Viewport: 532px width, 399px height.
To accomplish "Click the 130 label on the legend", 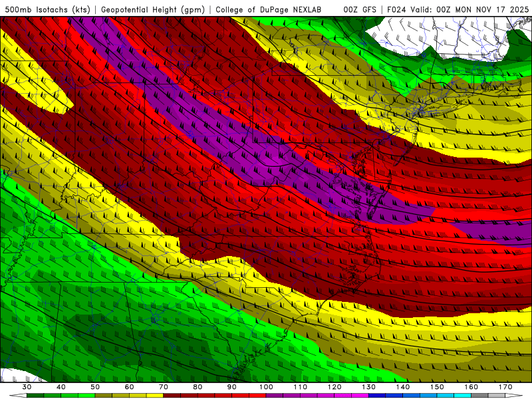I will 369,387.
